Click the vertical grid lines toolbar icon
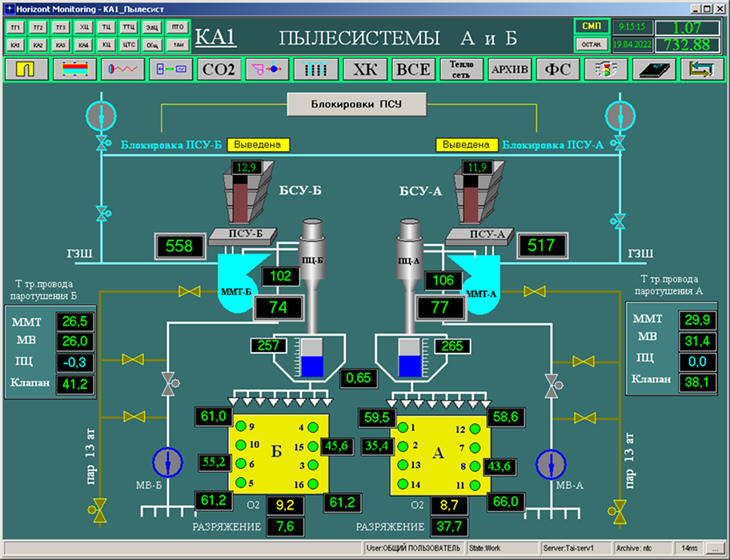The height and width of the screenshot is (560, 730). 315,70
